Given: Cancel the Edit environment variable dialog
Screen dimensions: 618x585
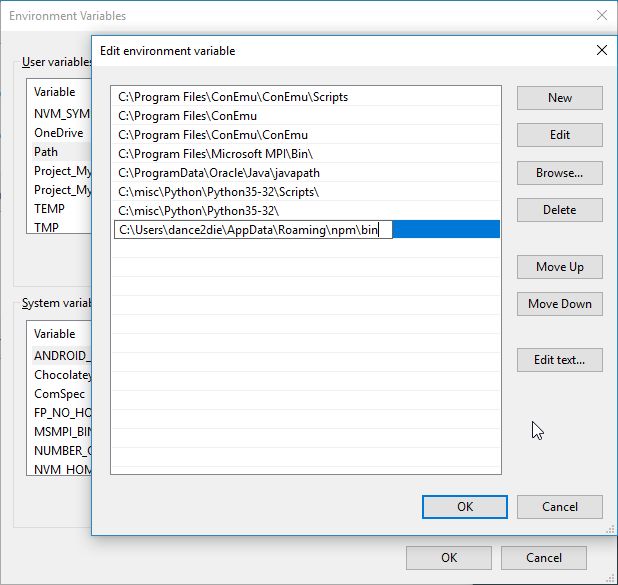Looking at the screenshot, I should [559, 507].
